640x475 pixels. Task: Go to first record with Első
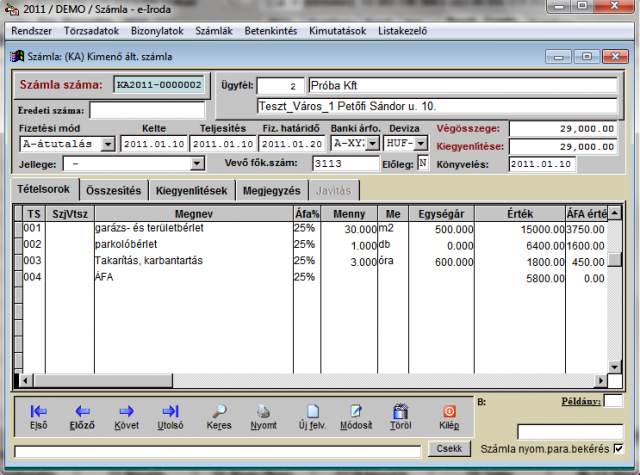point(39,416)
